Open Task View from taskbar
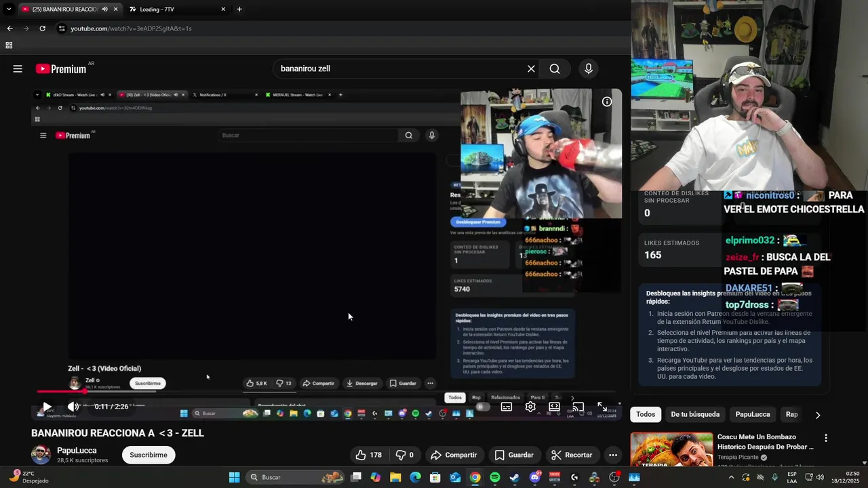 (x=356, y=477)
